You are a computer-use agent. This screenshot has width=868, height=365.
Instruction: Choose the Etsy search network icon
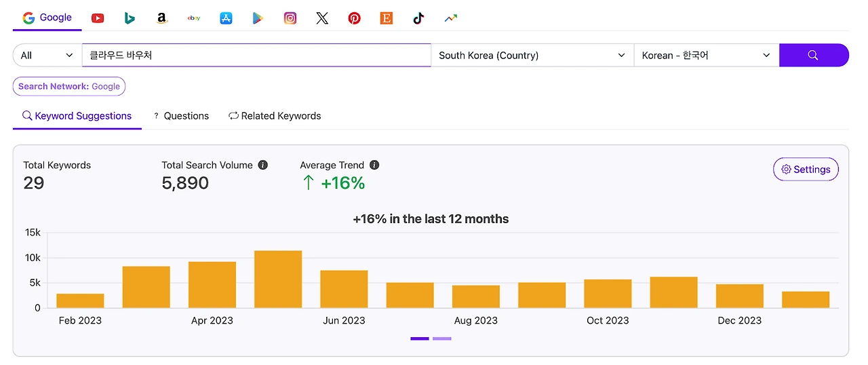387,18
